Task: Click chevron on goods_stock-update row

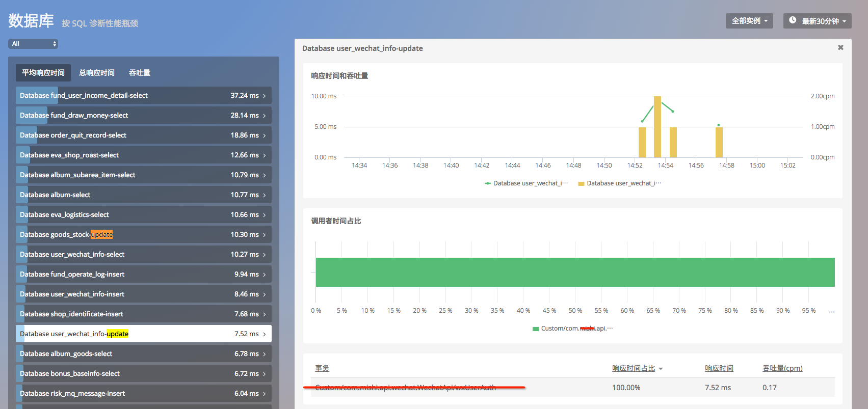Action: (265, 235)
